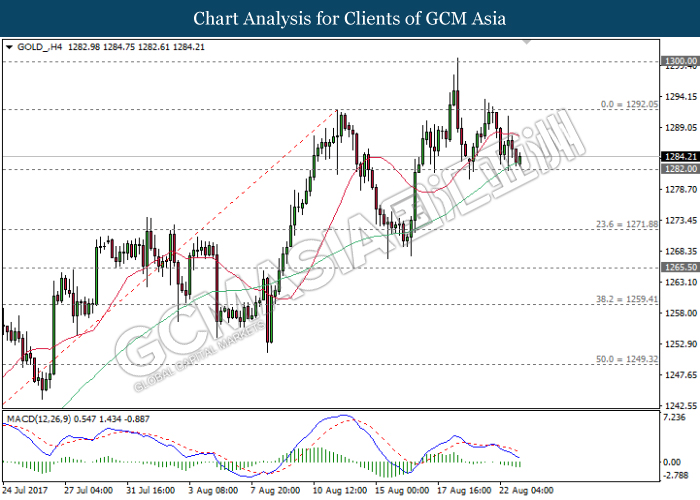The height and width of the screenshot is (500, 700).
Task: Click the 1258.00 price axis value
Action: click(681, 313)
